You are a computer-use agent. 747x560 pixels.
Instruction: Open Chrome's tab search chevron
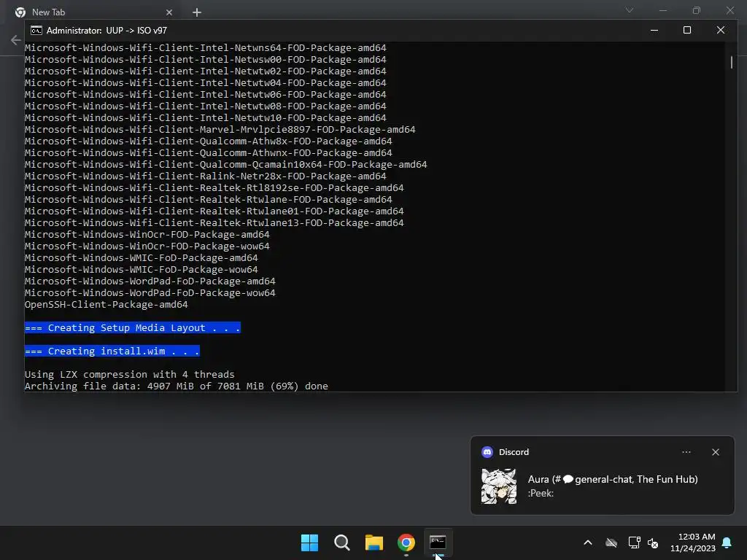630,10
